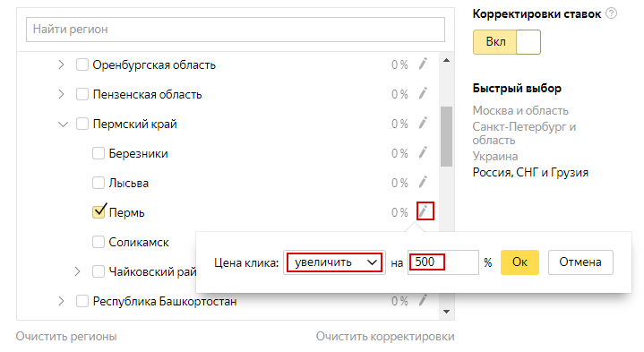Edit bid adjustment for Пензенская область

coord(423,94)
